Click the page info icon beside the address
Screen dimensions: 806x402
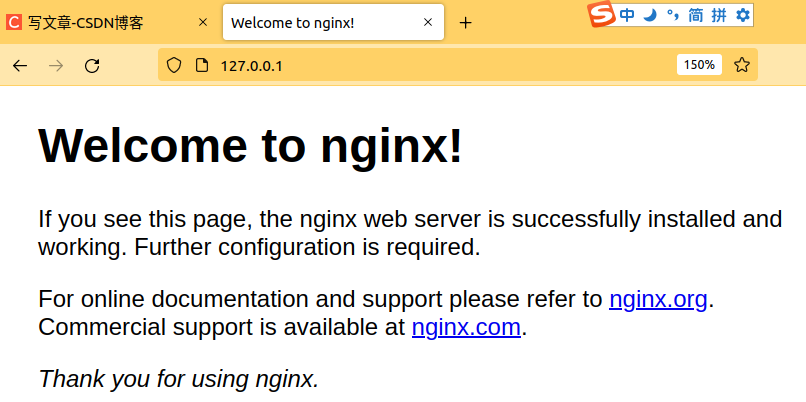(x=202, y=65)
